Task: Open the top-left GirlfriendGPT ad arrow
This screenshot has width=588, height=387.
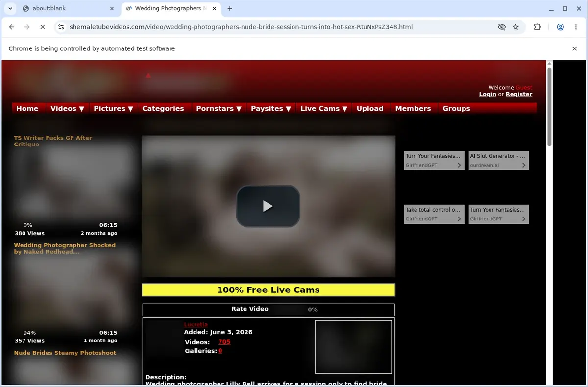Action: click(459, 165)
